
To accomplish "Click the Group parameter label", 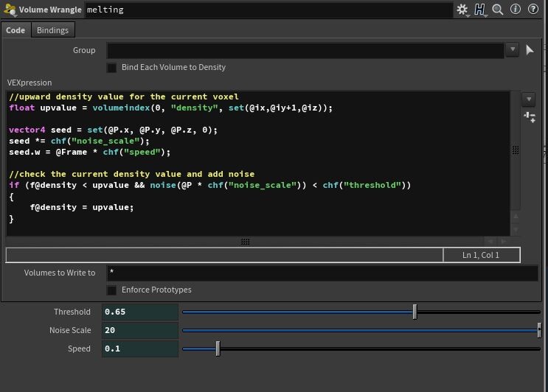I will (84, 50).
